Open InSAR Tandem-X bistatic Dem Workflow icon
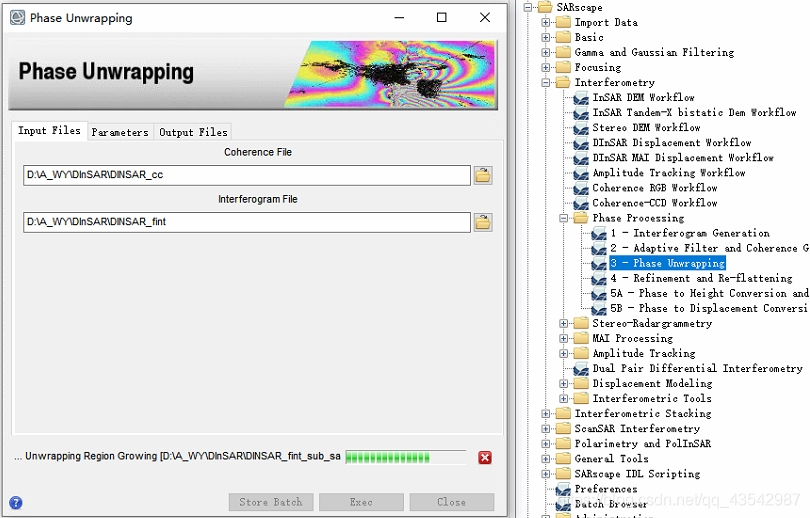 pos(581,113)
